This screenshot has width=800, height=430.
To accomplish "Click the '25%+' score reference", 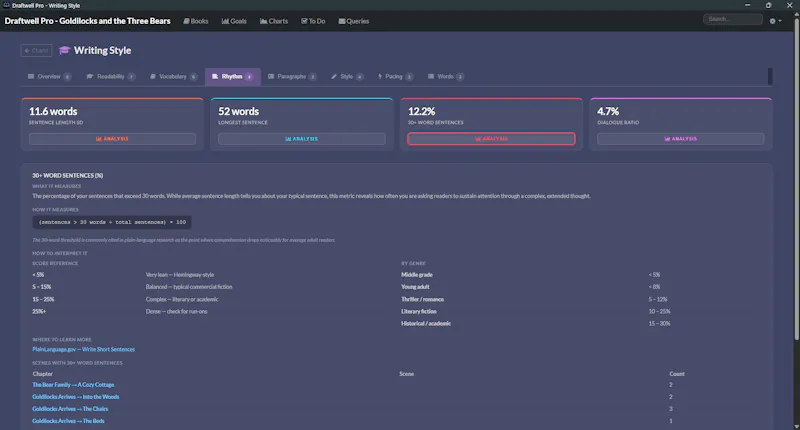I will point(39,312).
